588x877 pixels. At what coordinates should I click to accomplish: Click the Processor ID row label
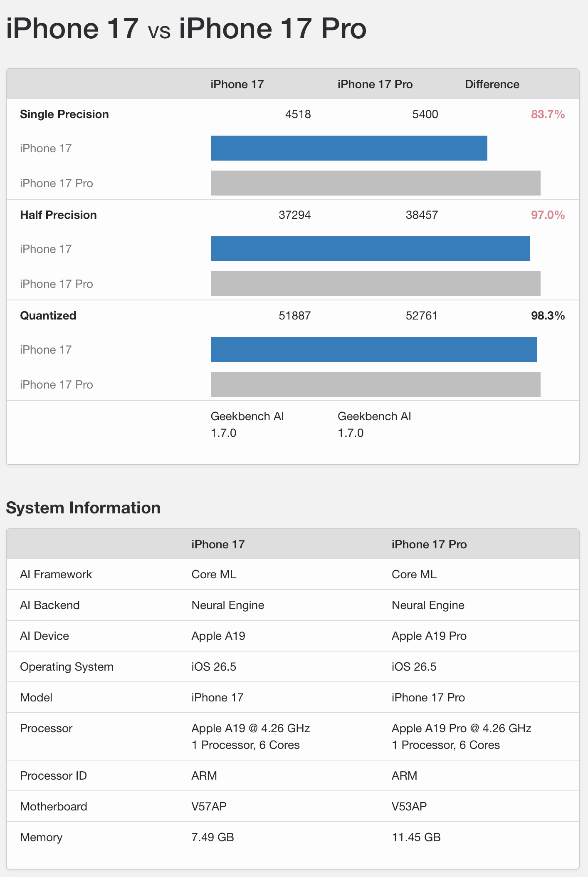coord(53,776)
